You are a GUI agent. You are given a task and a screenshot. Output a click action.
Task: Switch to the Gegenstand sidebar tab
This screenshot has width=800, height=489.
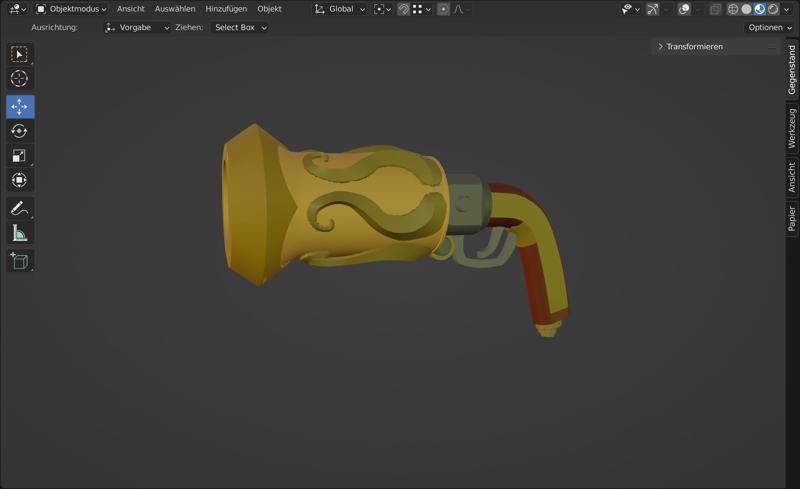point(792,70)
